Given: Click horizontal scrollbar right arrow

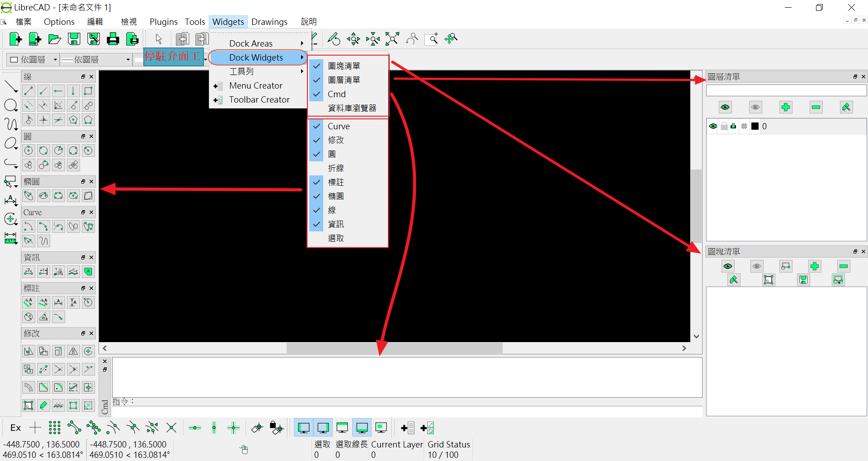Looking at the screenshot, I should 684,348.
